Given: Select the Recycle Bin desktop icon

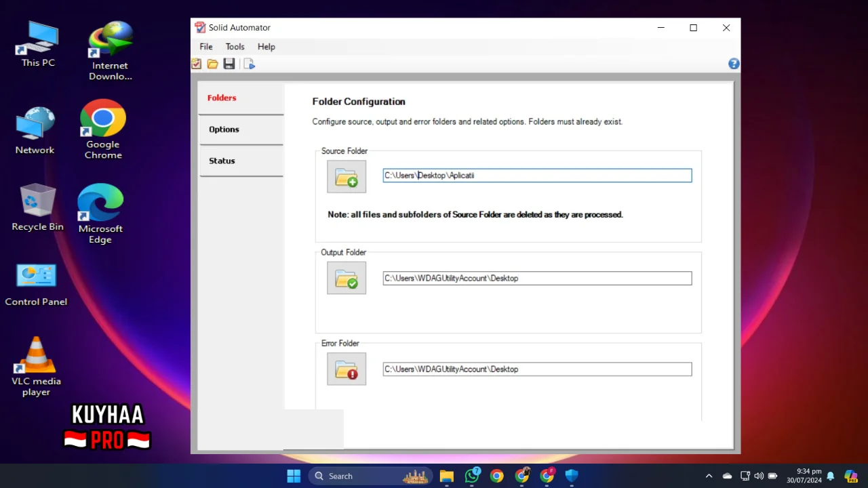Looking at the screenshot, I should point(37,207).
